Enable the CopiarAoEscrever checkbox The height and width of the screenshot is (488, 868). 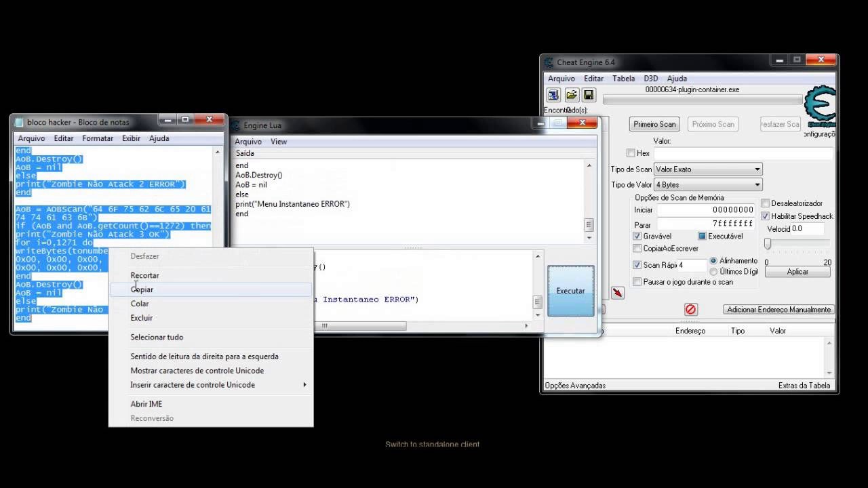coord(637,248)
